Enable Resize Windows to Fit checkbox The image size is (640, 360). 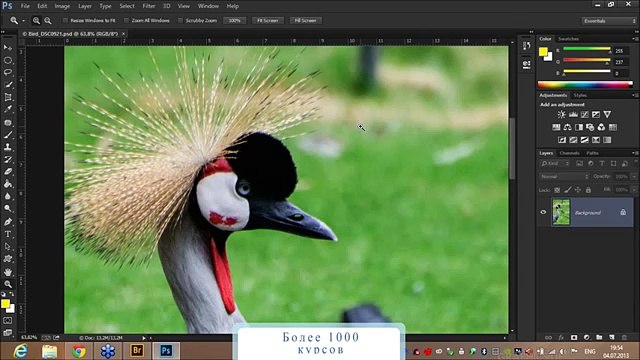pos(65,20)
